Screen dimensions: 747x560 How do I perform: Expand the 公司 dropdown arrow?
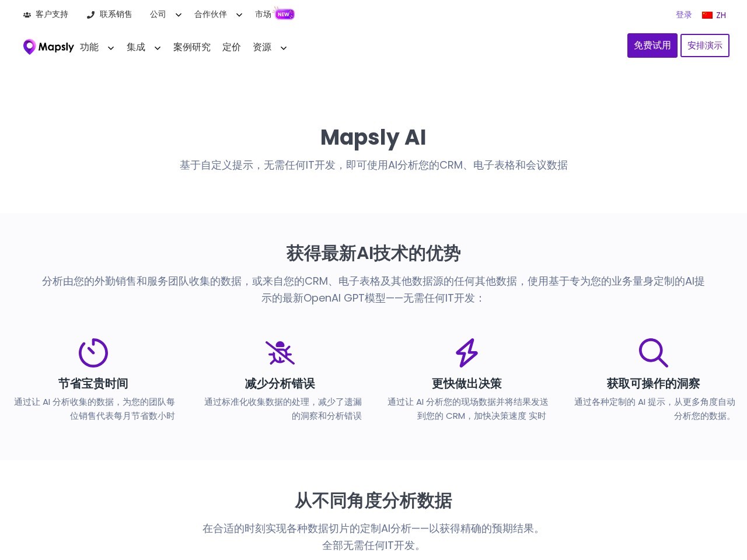click(x=179, y=15)
